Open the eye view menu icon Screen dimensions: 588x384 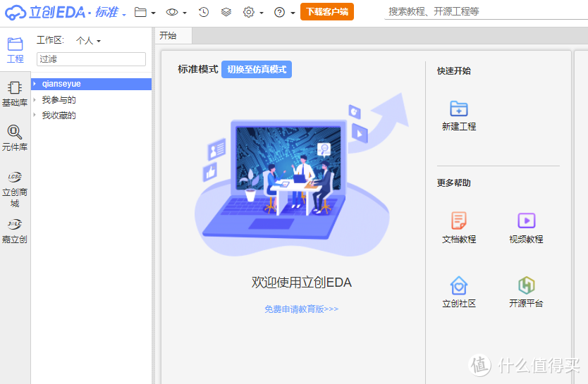tap(172, 13)
